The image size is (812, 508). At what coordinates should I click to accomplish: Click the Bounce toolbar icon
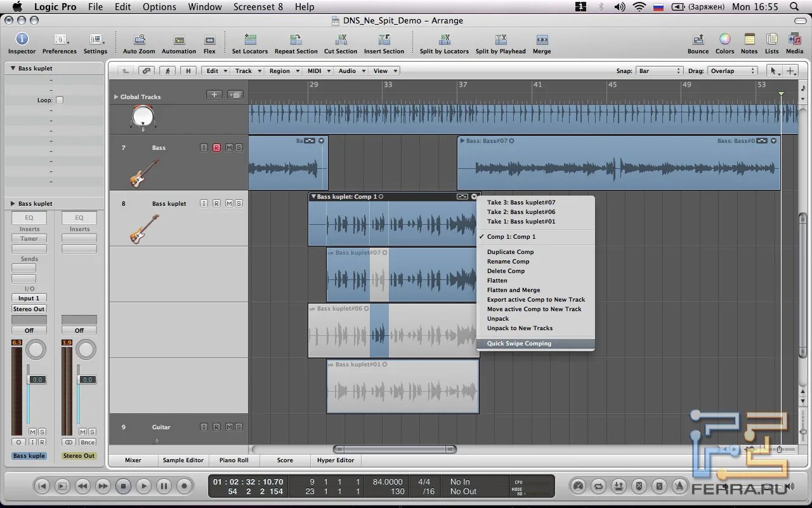698,40
